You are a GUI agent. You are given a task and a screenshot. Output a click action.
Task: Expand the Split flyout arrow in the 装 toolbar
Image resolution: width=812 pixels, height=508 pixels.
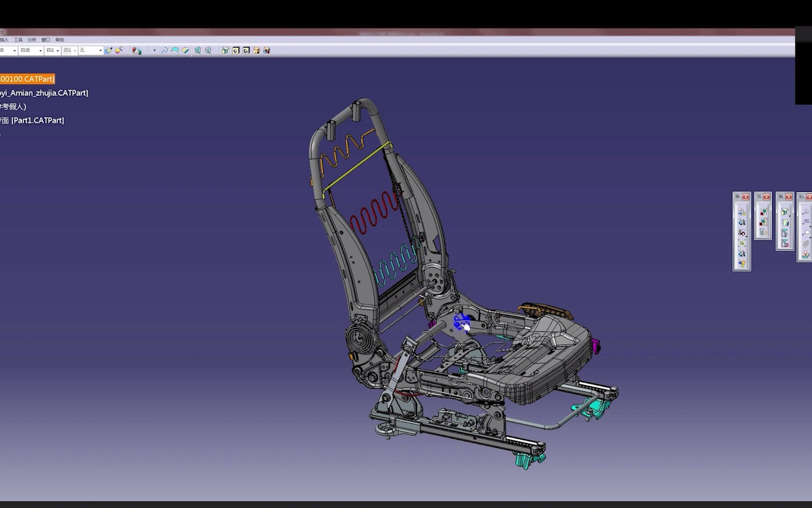coord(790,216)
